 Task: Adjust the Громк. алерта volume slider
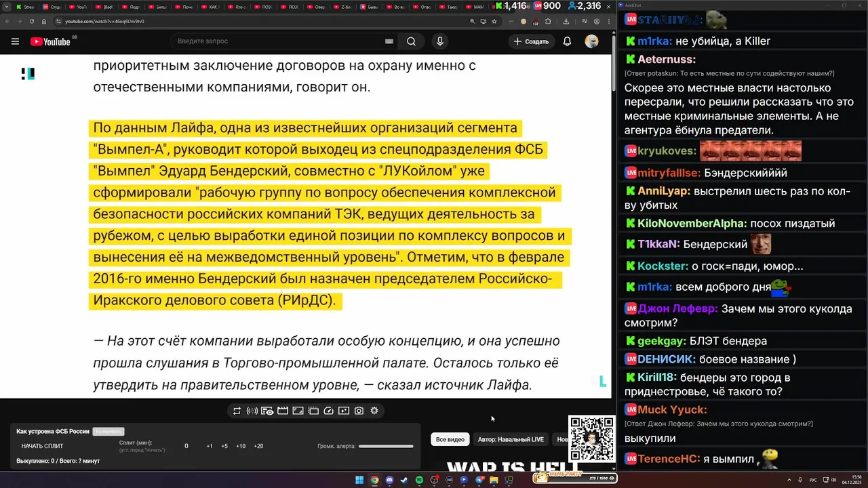coord(386,446)
